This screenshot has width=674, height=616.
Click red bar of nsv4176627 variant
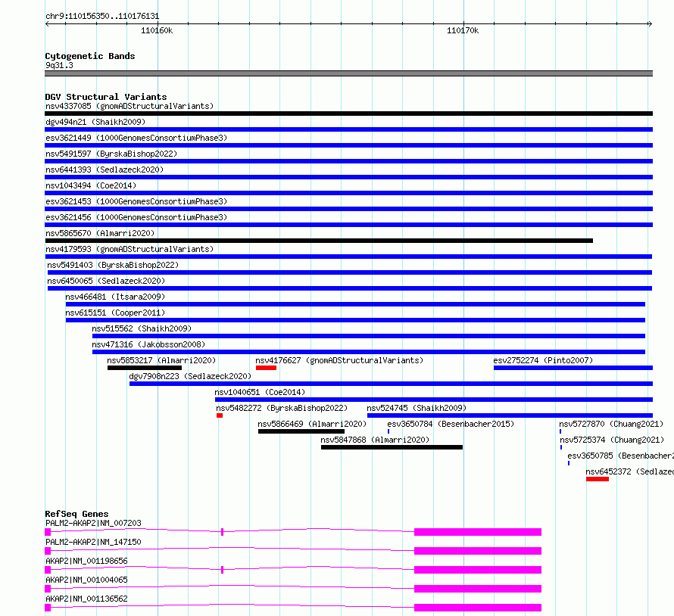coord(266,368)
